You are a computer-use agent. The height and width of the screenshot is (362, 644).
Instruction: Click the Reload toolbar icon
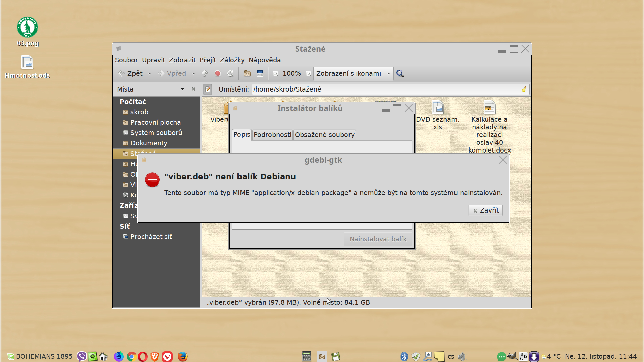[x=230, y=73]
